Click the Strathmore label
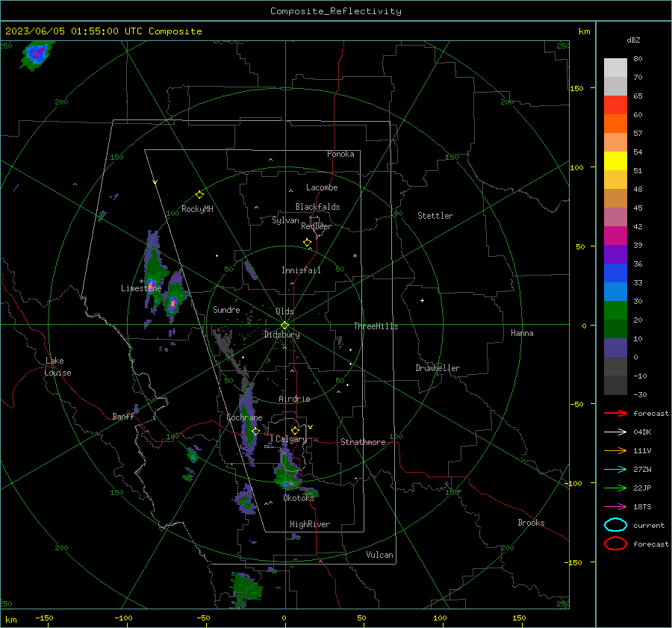Image resolution: width=672 pixels, height=628 pixels. 363,442
